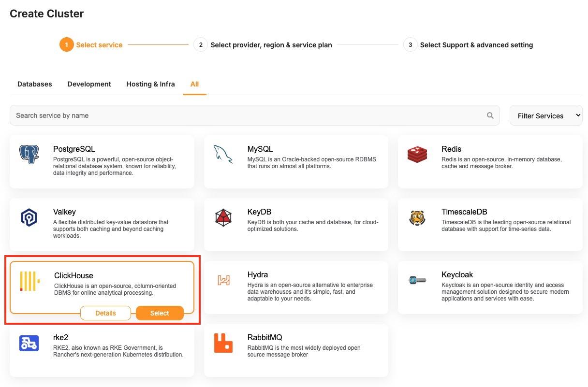Open the Hosting & Infra tab
This screenshot has width=588, height=387.
[150, 84]
